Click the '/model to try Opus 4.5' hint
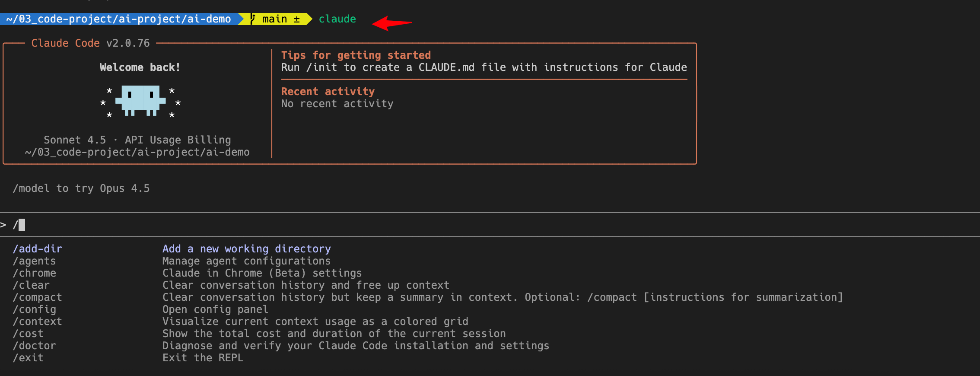Screen dimensions: 980x376 81,188
